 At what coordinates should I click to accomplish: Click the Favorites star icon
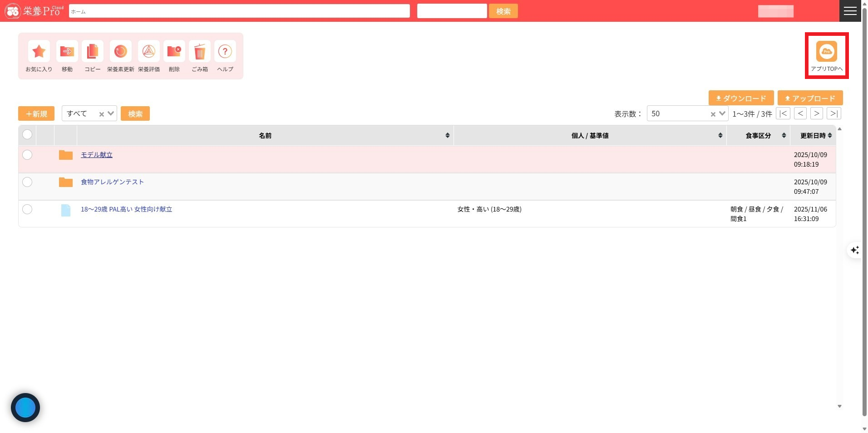pos(39,52)
